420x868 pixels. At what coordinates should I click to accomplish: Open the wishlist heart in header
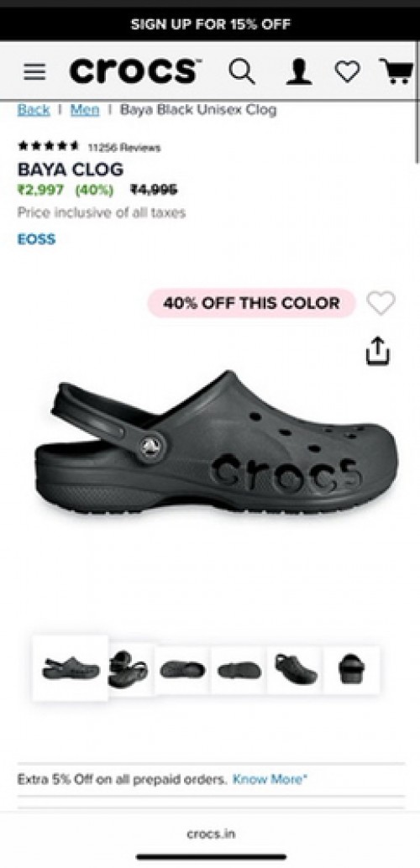click(348, 72)
